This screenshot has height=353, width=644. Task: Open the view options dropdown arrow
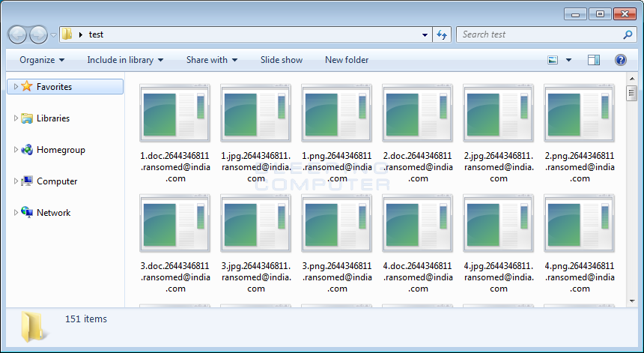coord(568,60)
